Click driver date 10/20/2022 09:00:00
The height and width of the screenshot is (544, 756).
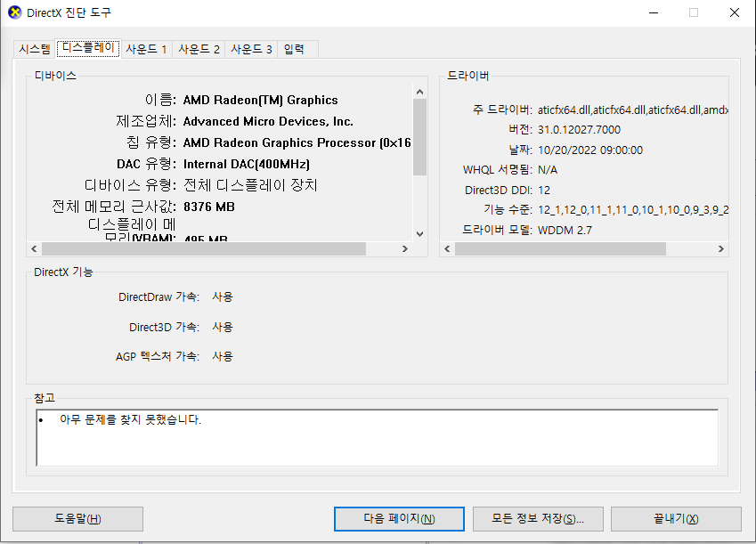point(590,150)
